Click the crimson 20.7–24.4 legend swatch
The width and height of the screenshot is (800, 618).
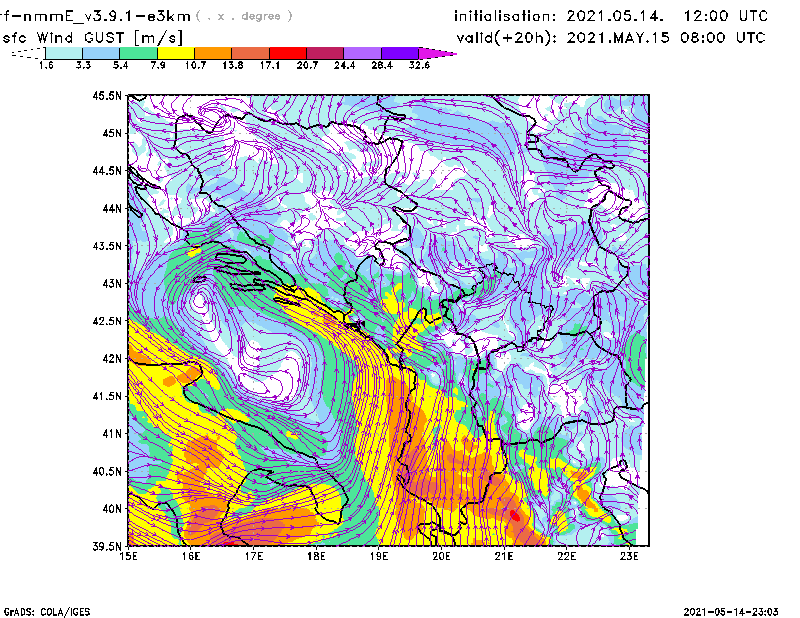[x=325, y=53]
